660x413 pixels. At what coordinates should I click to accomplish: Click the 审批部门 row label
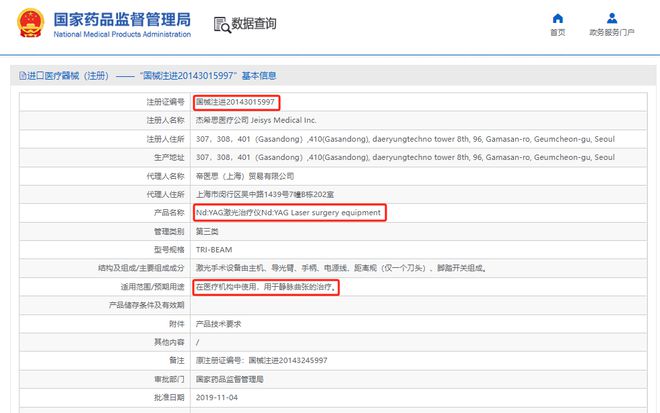click(x=169, y=379)
